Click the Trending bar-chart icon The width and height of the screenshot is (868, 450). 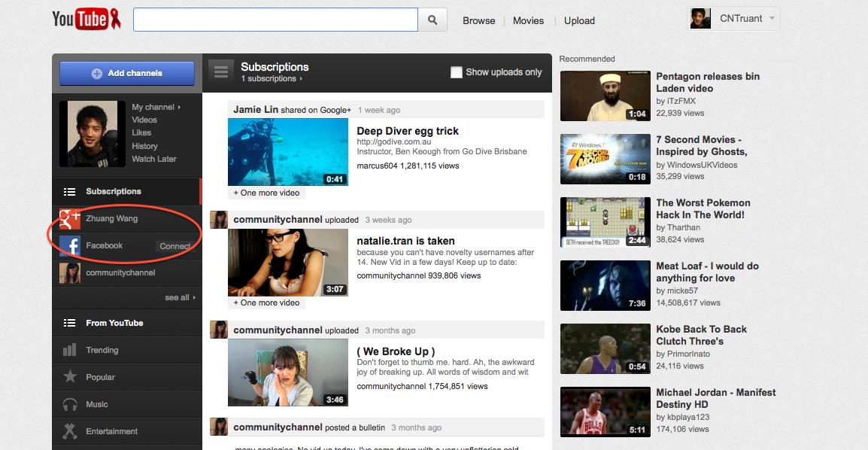tap(70, 350)
